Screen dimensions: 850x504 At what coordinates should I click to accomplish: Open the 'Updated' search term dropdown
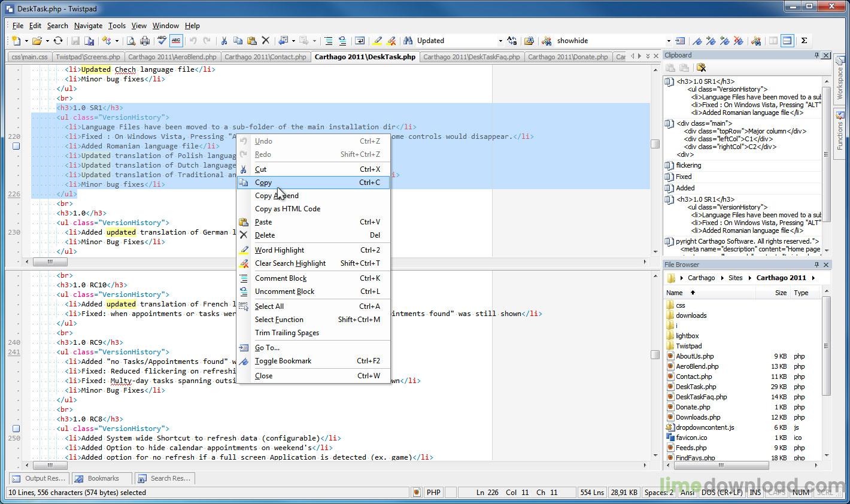(x=500, y=41)
